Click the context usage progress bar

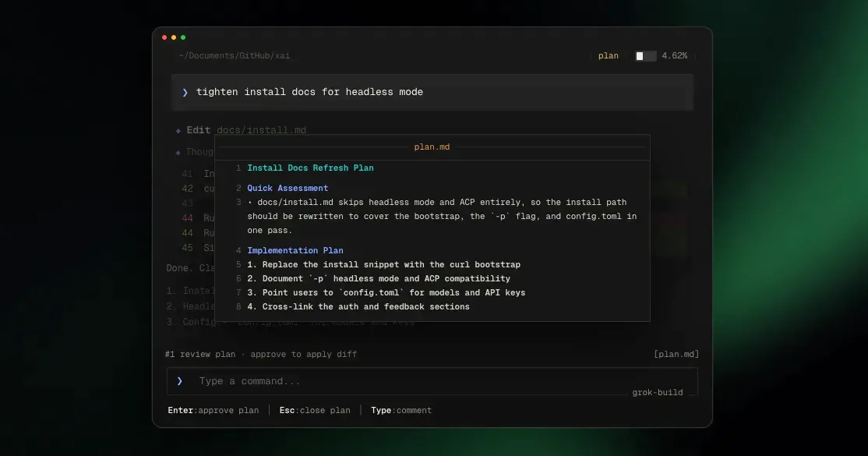tap(645, 56)
